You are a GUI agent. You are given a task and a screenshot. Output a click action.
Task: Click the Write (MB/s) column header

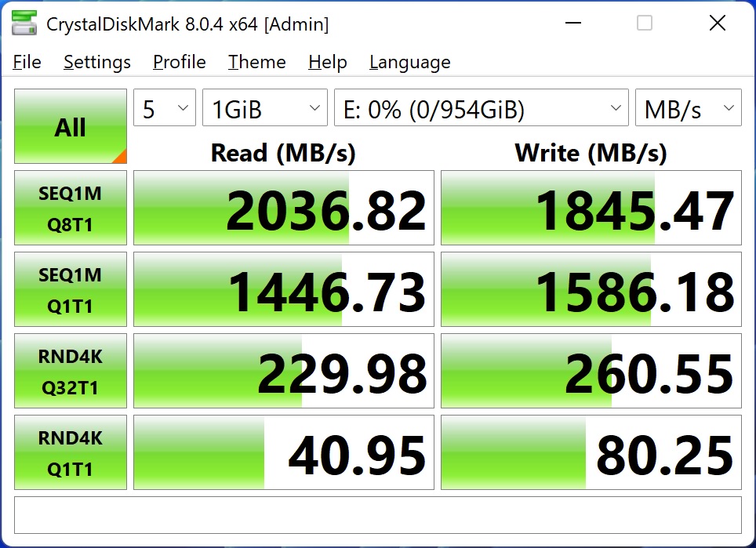(x=591, y=153)
